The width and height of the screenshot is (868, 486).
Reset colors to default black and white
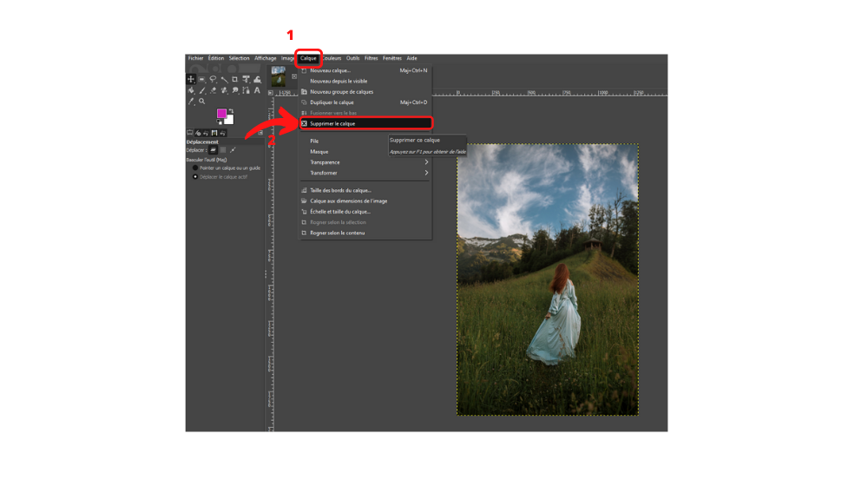coord(220,121)
